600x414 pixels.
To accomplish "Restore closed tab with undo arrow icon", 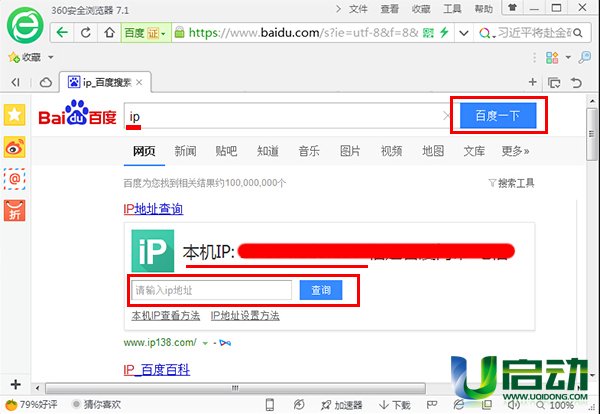I will [576, 82].
